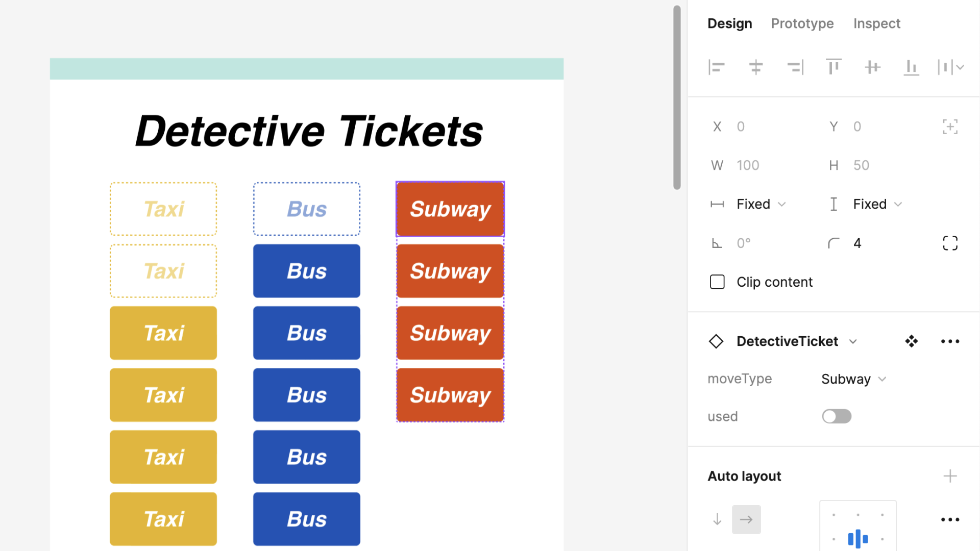Select the align right edges icon

pyautogui.click(x=795, y=67)
